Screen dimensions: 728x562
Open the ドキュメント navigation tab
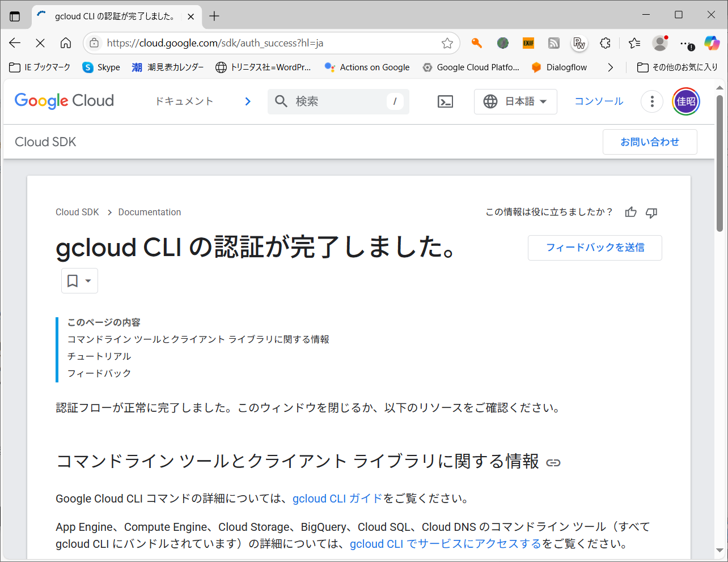pyautogui.click(x=184, y=101)
